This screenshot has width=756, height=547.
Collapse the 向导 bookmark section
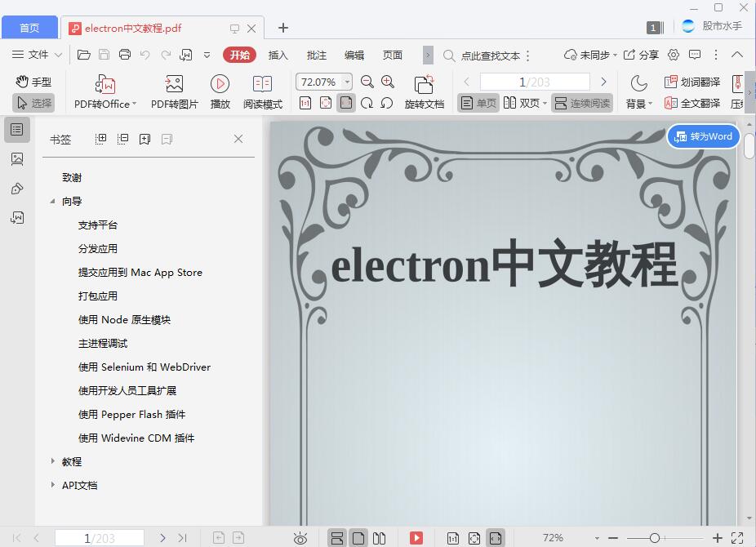54,201
